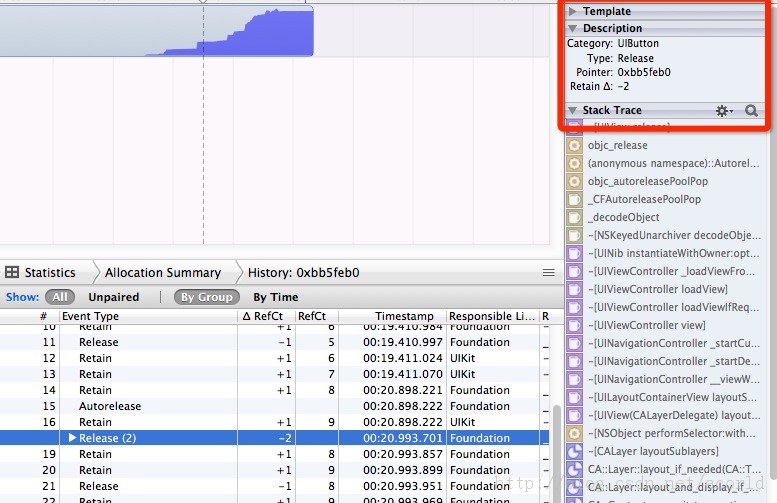Select event row 14 Retain Foundation
Image resolution: width=777 pixels, height=503 pixels.
click(275, 390)
